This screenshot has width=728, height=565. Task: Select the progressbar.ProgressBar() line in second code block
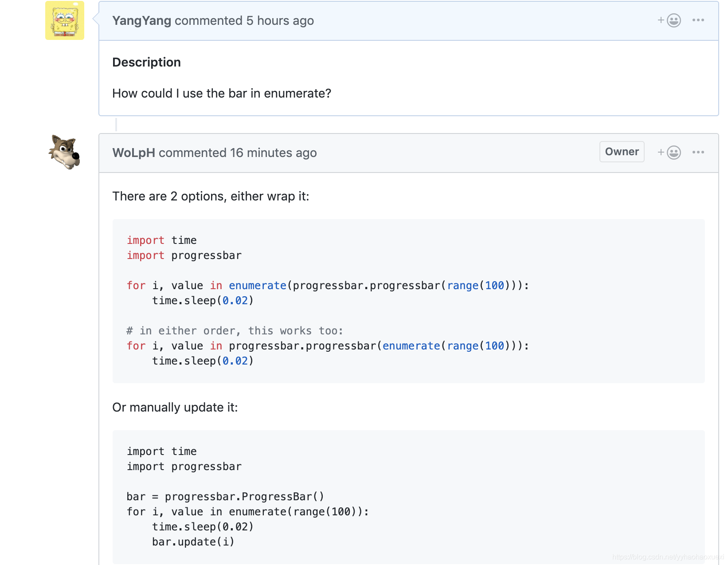click(x=225, y=496)
